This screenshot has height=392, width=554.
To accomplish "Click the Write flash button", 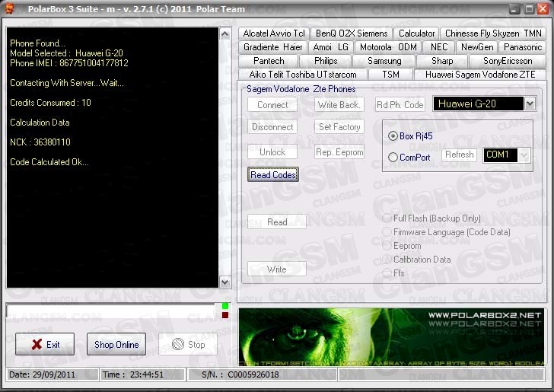I will click(277, 269).
